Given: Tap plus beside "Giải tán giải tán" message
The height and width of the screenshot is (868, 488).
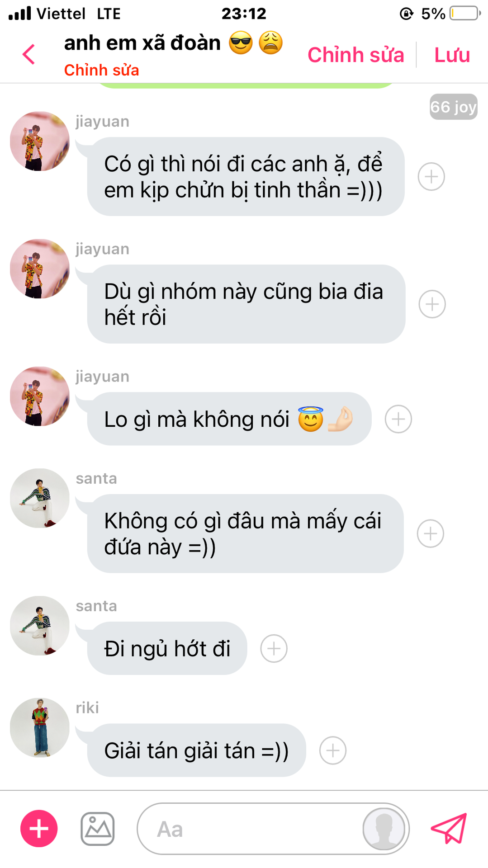Looking at the screenshot, I should pyautogui.click(x=332, y=750).
